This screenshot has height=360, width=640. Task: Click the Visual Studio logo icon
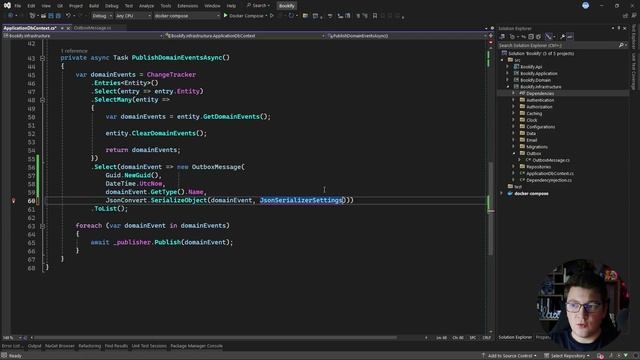point(7,5)
